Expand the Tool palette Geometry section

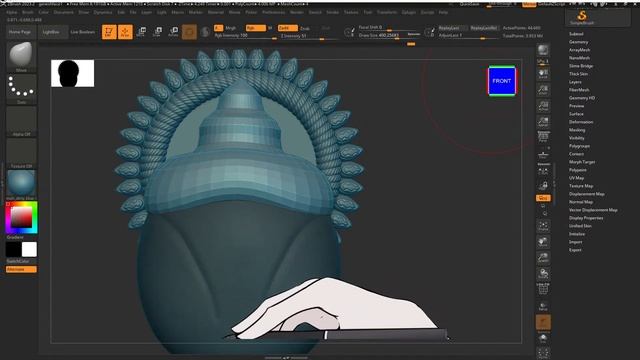tap(579, 42)
